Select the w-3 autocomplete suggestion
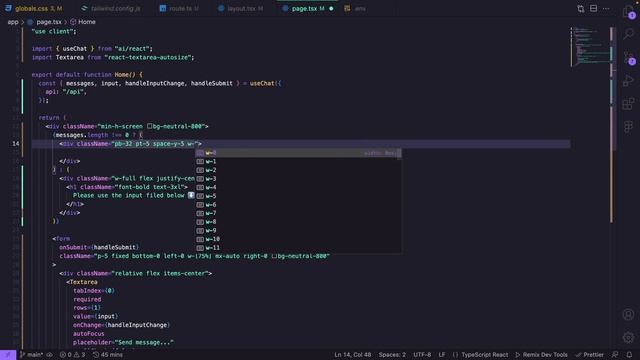The height and width of the screenshot is (360, 640). (x=298, y=178)
